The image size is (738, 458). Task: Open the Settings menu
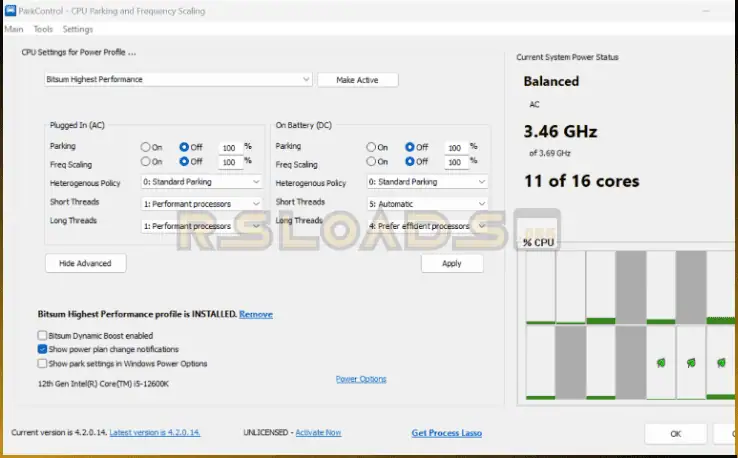pyautogui.click(x=77, y=29)
